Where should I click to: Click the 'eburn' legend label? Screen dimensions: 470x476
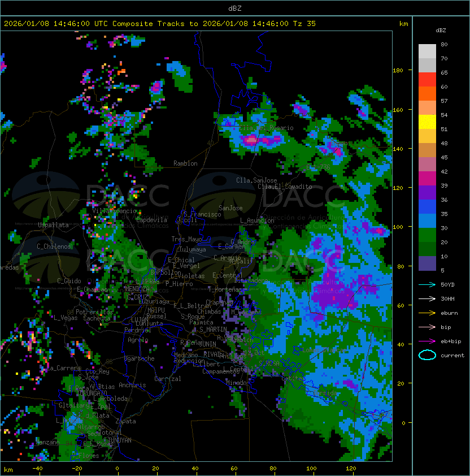coord(449,313)
